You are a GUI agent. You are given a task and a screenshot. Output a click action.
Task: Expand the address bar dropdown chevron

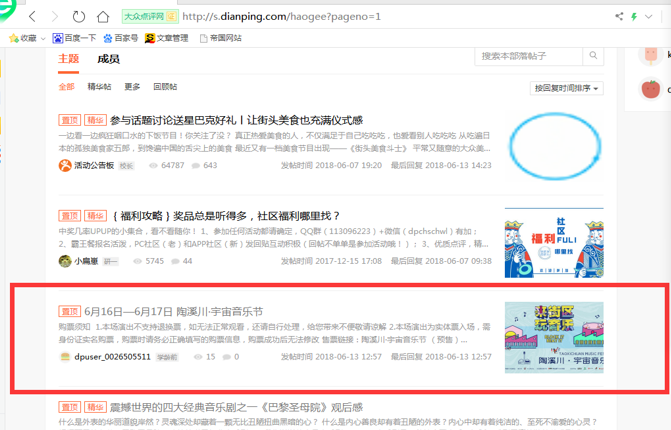(x=649, y=17)
